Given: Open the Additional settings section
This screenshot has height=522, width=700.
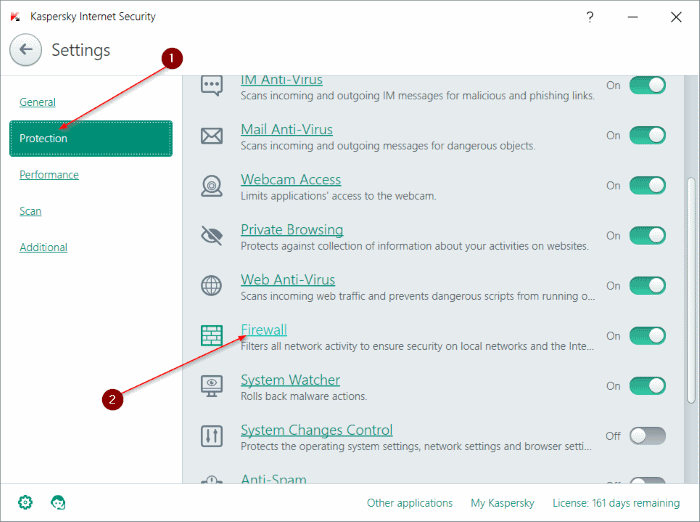Looking at the screenshot, I should pyautogui.click(x=43, y=247).
